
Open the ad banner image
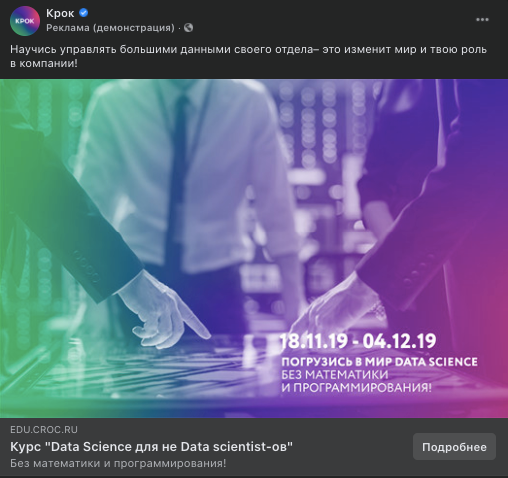pos(254,248)
